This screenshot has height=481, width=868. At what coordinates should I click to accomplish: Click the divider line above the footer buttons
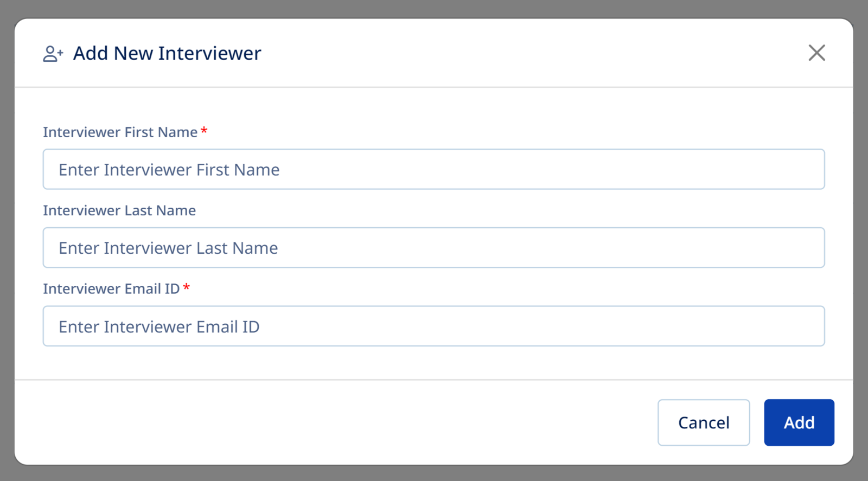(434, 380)
